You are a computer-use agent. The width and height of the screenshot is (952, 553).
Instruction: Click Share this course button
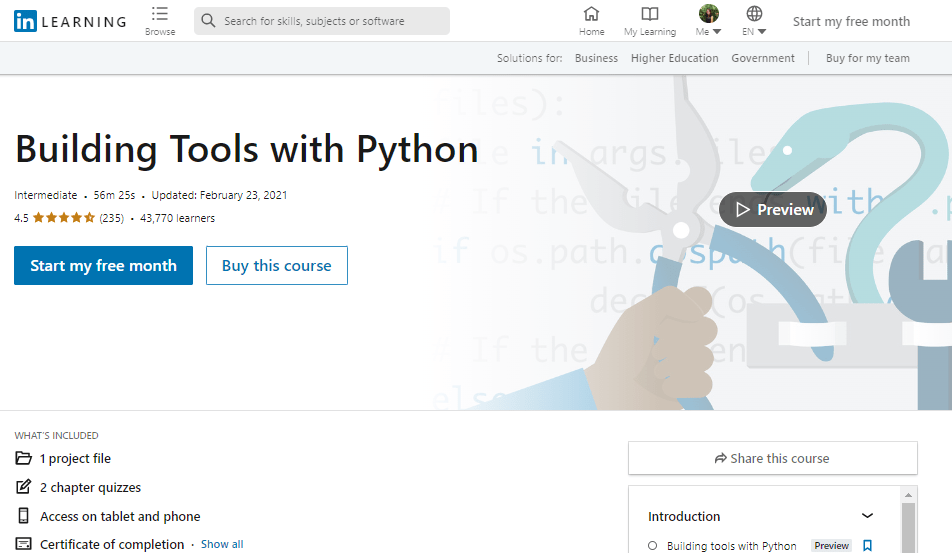point(772,458)
